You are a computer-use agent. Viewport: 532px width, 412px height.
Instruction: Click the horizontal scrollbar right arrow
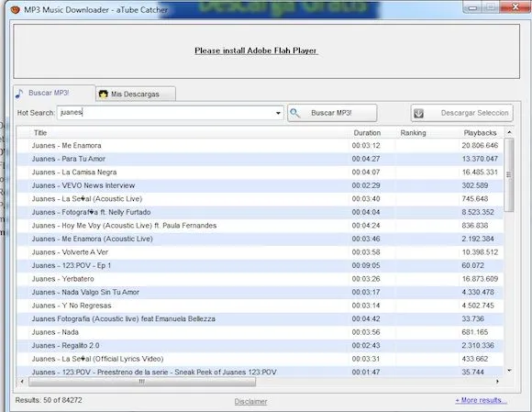tap(498, 382)
